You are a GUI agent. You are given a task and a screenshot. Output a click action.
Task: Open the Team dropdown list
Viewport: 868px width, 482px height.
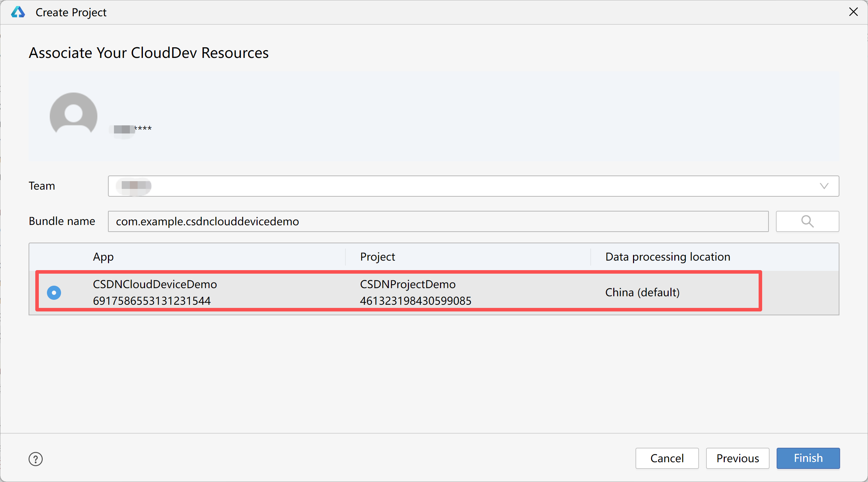click(474, 186)
